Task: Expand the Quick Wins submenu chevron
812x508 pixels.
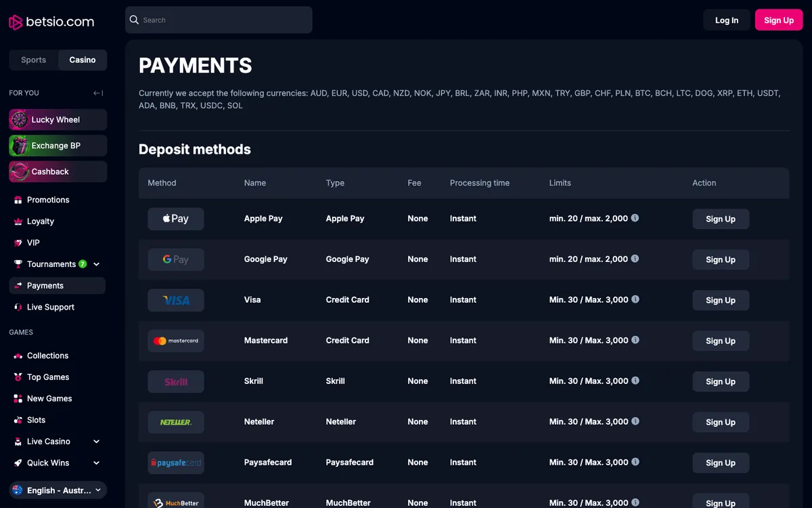Action: tap(96, 463)
